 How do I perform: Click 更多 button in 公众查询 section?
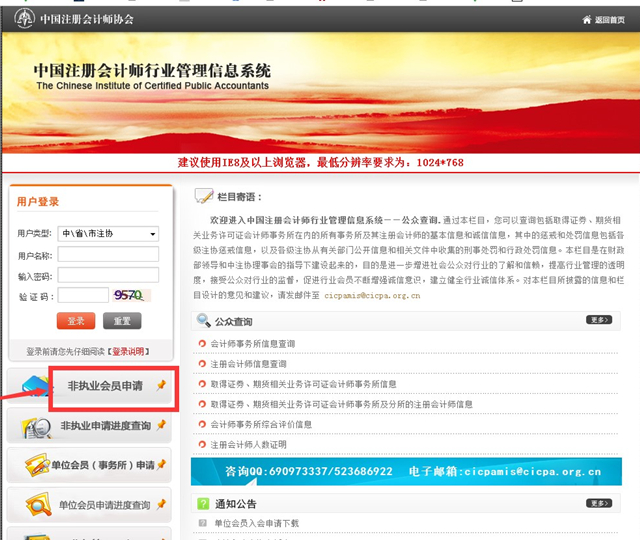tap(599, 320)
